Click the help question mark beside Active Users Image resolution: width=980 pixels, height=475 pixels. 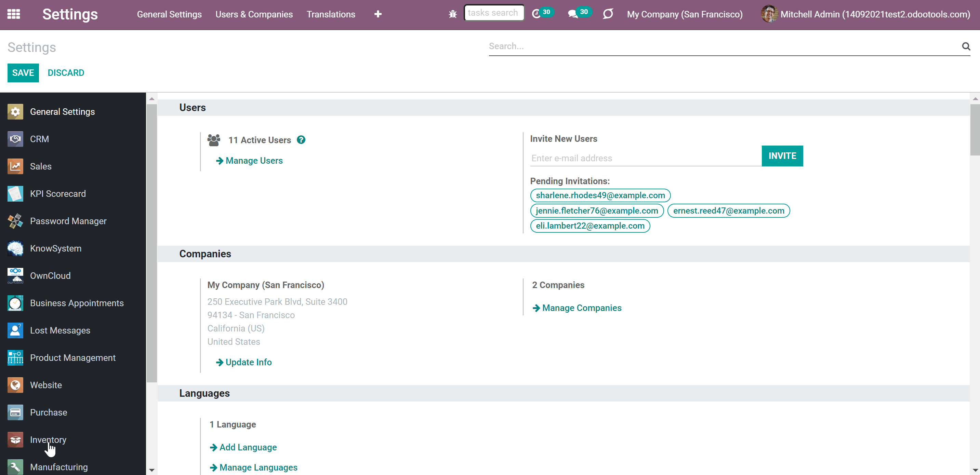point(301,140)
